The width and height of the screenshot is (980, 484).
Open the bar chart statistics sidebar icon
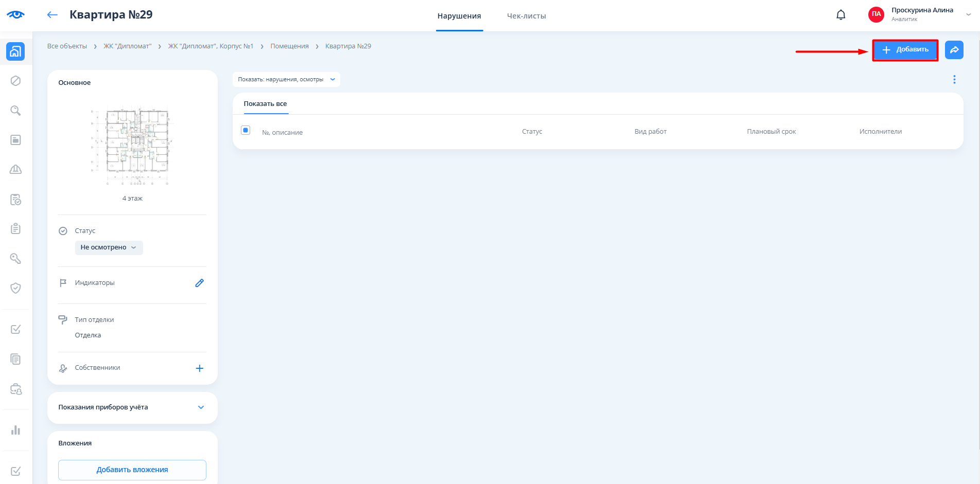coord(15,430)
